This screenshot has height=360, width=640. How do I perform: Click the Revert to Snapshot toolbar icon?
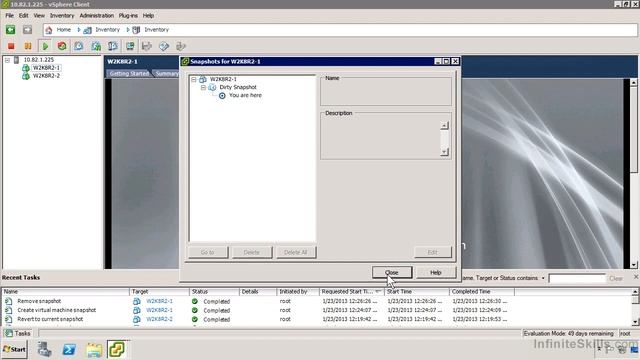pyautogui.click(x=96, y=46)
